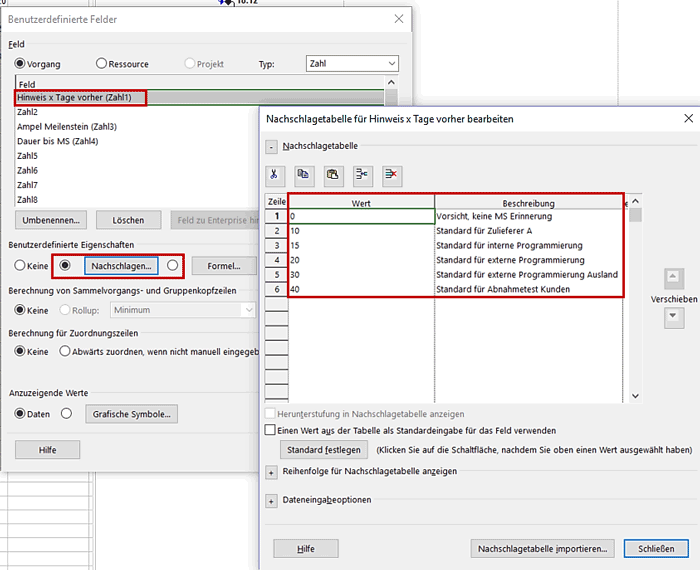This screenshot has height=570, width=700.
Task: Close the Benutzerdefinierte Felder dialog with X
Action: [399, 19]
